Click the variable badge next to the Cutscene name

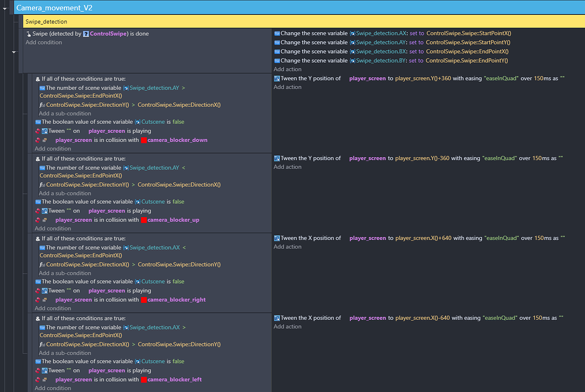click(x=138, y=122)
